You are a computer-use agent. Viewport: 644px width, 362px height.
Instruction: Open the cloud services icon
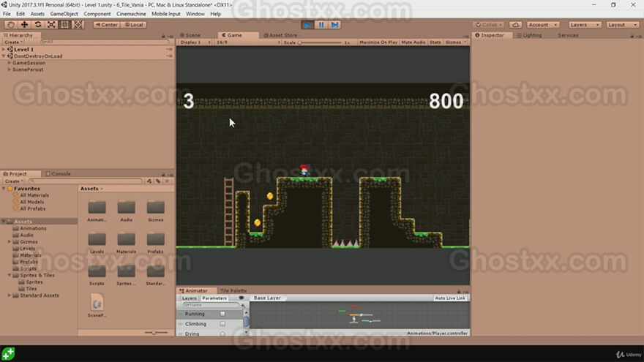click(x=515, y=25)
